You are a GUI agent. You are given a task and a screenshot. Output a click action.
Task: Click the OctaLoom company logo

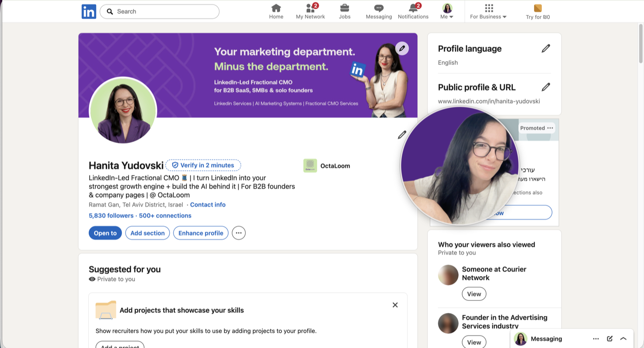pyautogui.click(x=310, y=166)
